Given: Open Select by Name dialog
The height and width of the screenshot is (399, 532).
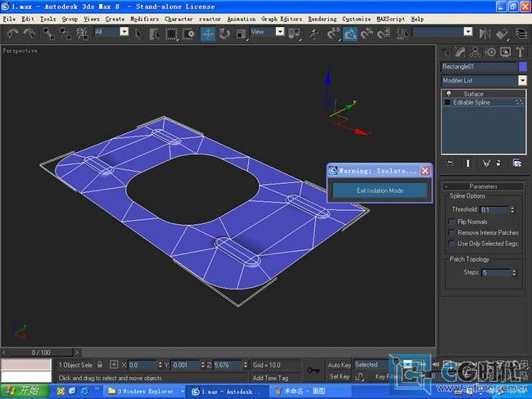Looking at the screenshot, I should click(x=155, y=34).
